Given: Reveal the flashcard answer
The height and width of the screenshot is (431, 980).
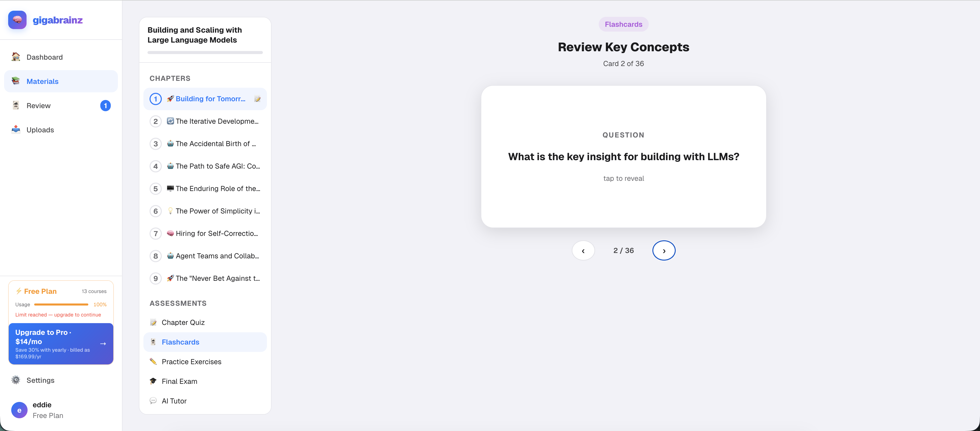Looking at the screenshot, I should [623, 157].
